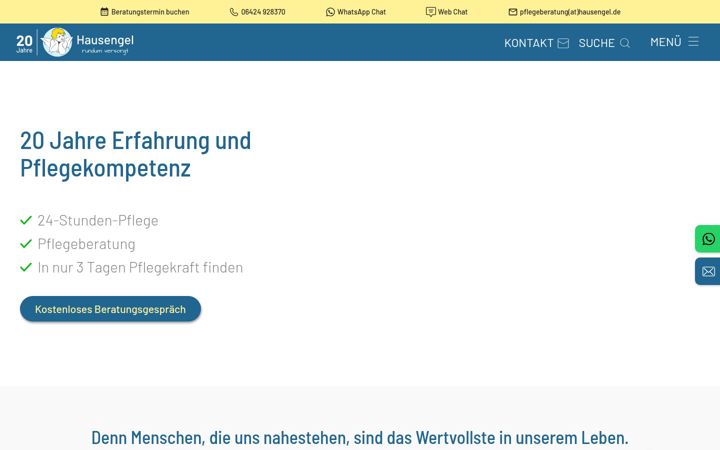Image resolution: width=720 pixels, height=450 pixels.
Task: Click the envelope icon beside KONTAKT
Action: (x=563, y=43)
